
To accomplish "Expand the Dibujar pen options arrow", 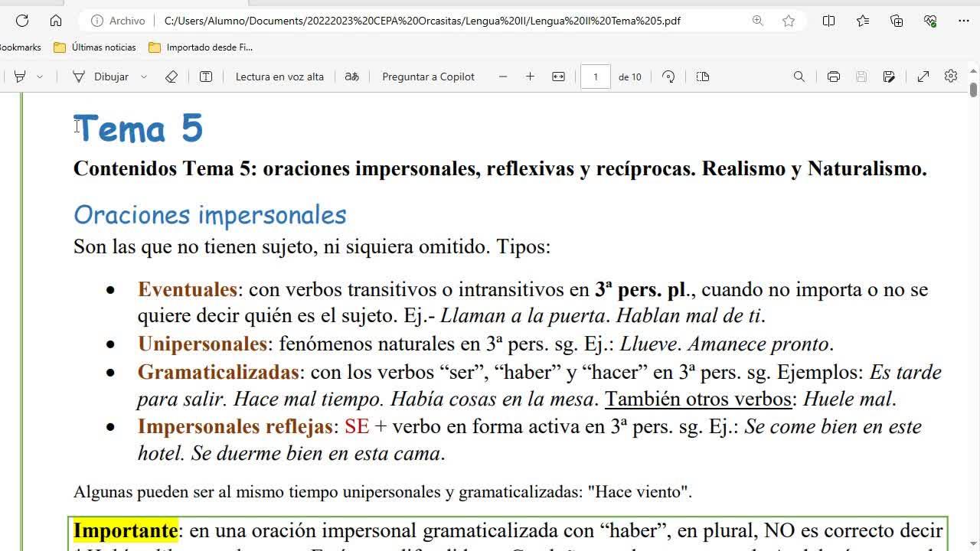I will pos(144,77).
